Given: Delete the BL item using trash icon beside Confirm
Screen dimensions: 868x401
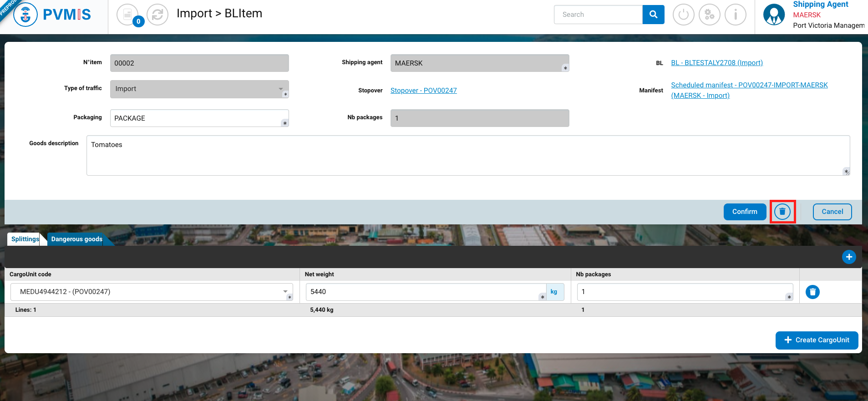Looking at the screenshot, I should (782, 212).
